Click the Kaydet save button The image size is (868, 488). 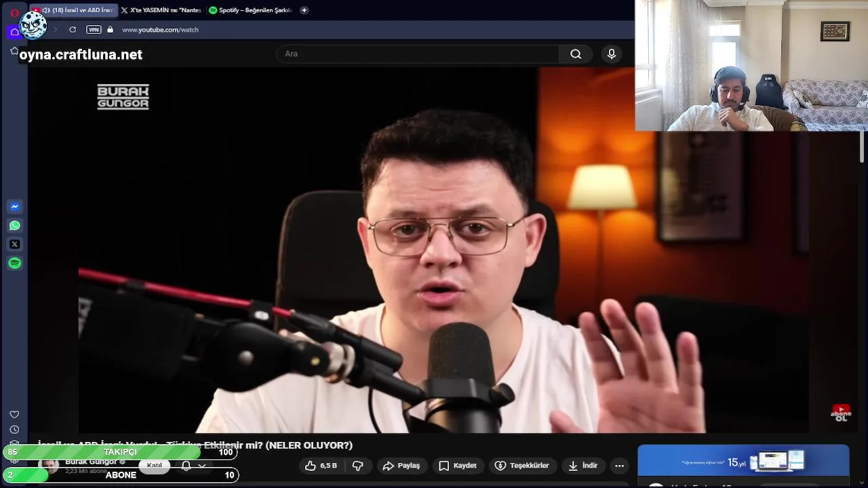coord(458,466)
